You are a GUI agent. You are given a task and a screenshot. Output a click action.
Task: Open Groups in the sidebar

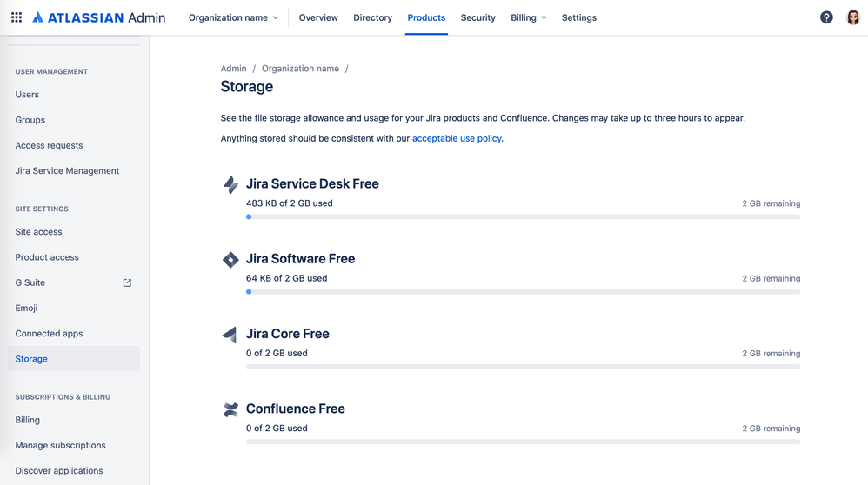(x=74, y=120)
